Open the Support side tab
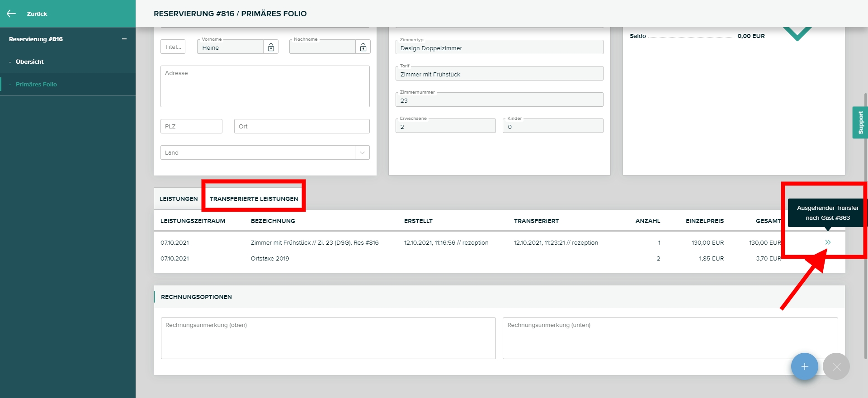The height and width of the screenshot is (398, 868). pyautogui.click(x=860, y=123)
